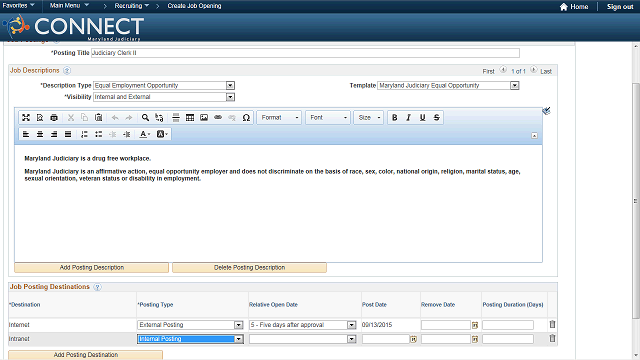Click the Link chain icon
Viewport: 640px width, 360px height.
(218, 118)
